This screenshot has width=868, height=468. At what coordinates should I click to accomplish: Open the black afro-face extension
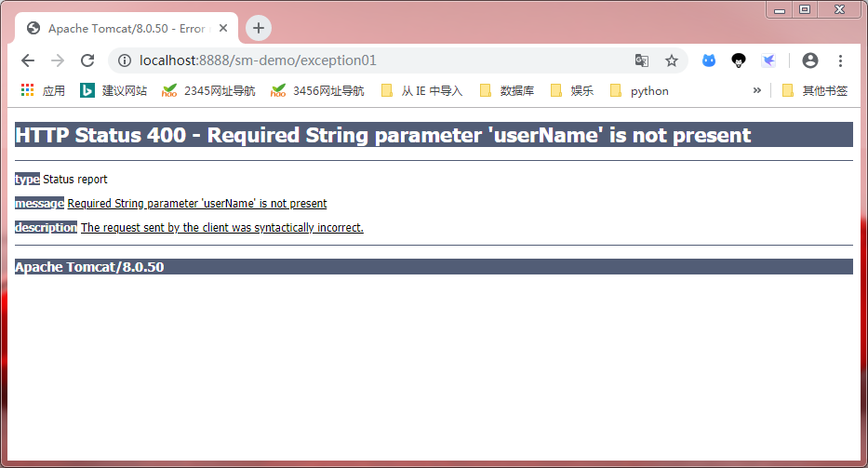pos(739,60)
